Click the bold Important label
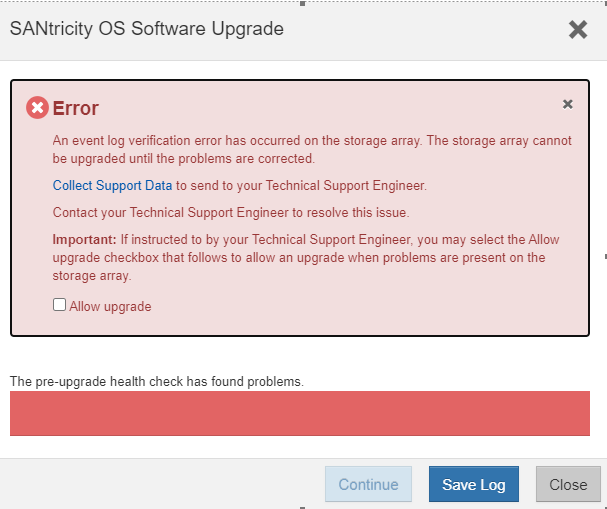 pos(84,240)
